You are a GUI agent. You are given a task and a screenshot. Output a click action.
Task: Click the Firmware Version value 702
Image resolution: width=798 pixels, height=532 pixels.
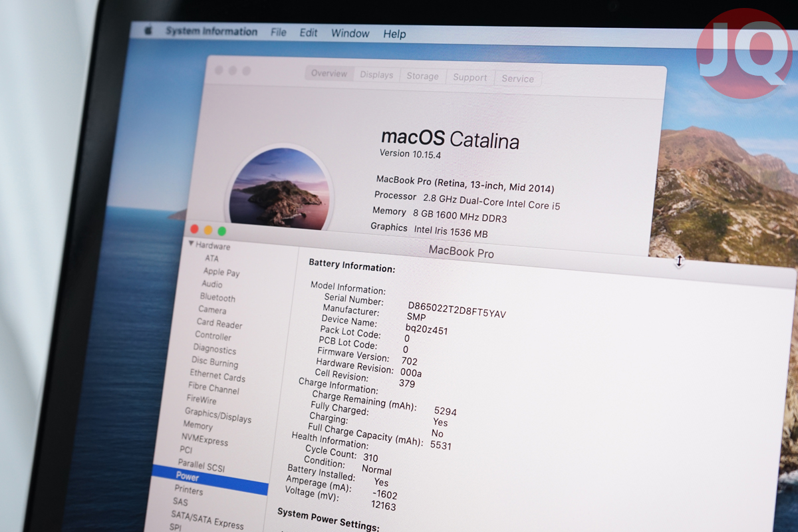410,361
